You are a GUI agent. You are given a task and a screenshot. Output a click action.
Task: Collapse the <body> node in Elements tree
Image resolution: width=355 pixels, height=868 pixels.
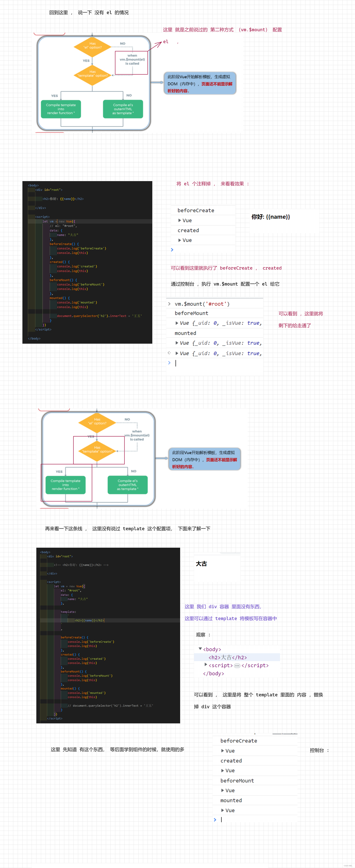[x=200, y=649]
